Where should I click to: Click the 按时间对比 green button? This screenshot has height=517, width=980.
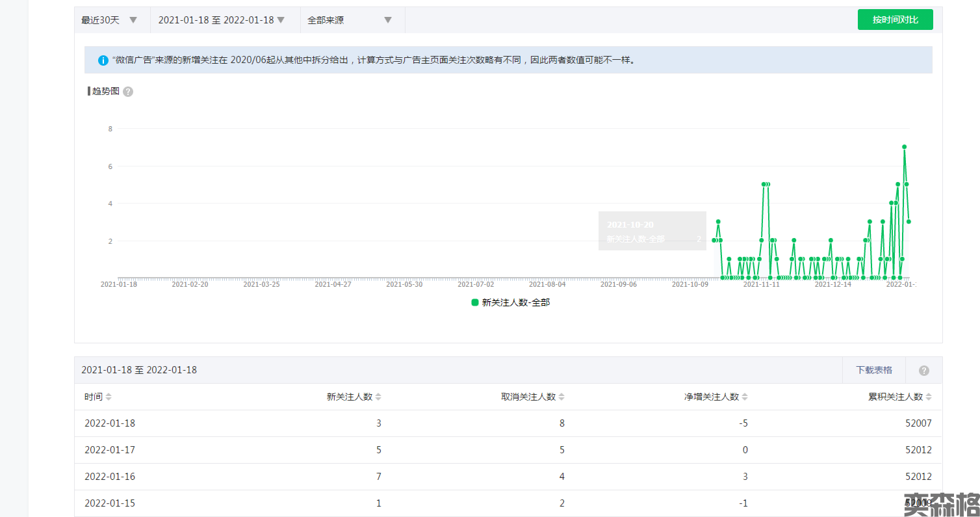(895, 20)
